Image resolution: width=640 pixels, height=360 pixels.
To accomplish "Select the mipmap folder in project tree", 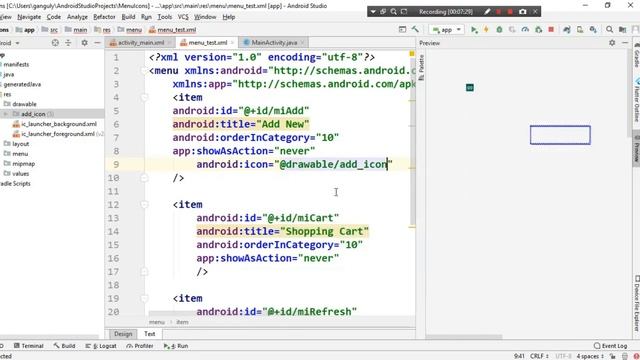I will [x=19, y=164].
